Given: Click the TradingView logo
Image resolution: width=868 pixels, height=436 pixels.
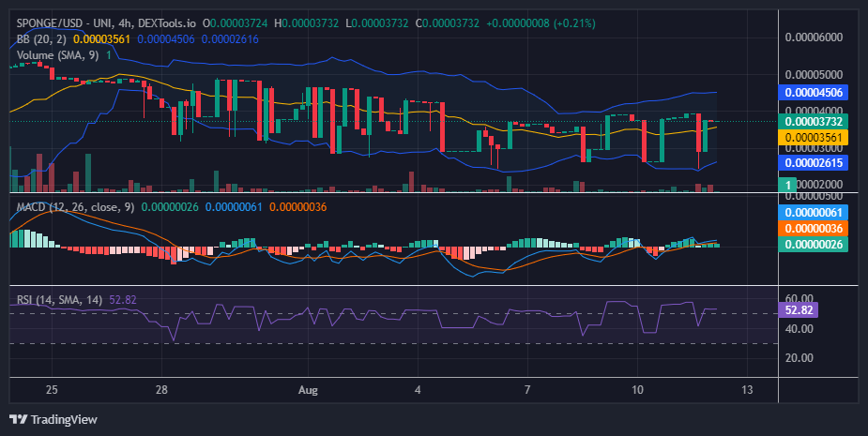Looking at the screenshot, I should point(53,419).
